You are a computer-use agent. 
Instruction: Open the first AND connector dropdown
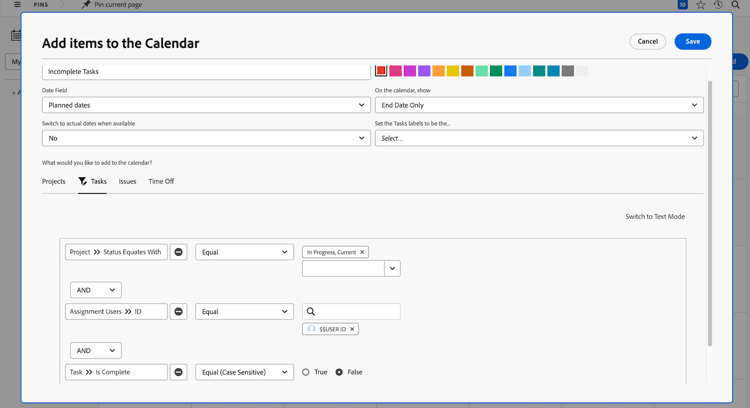[96, 290]
